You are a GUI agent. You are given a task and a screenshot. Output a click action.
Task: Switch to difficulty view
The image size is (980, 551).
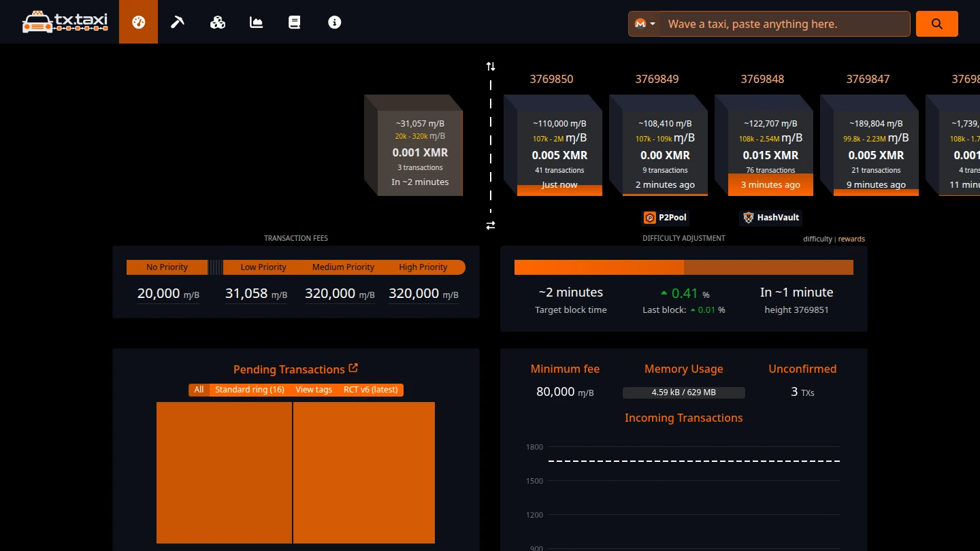tap(817, 239)
